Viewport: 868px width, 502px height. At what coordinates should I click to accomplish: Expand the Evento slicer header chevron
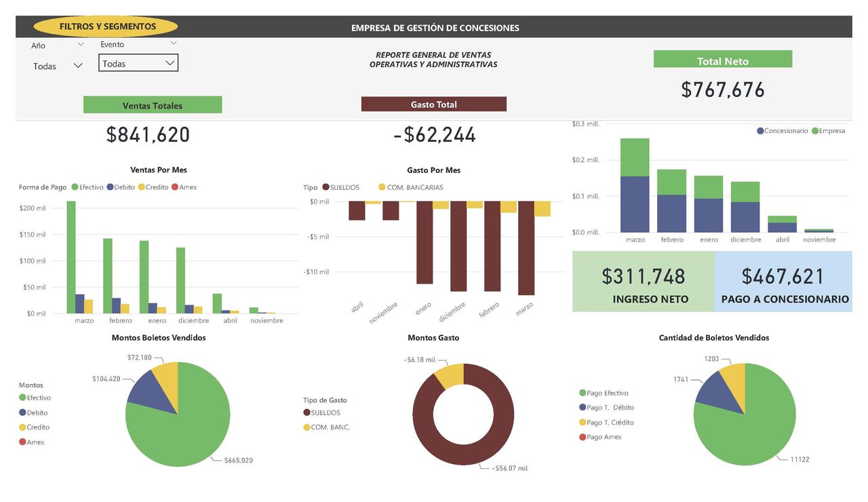(x=174, y=43)
